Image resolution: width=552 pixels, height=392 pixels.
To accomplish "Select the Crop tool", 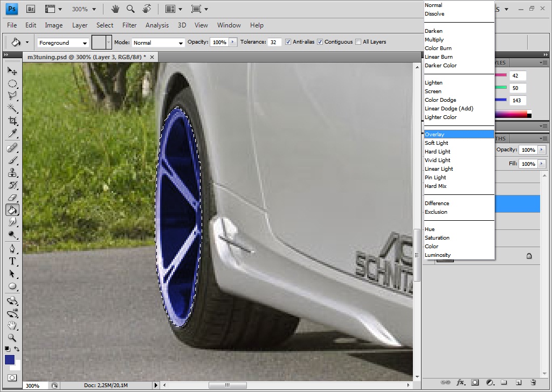I will 12,121.
